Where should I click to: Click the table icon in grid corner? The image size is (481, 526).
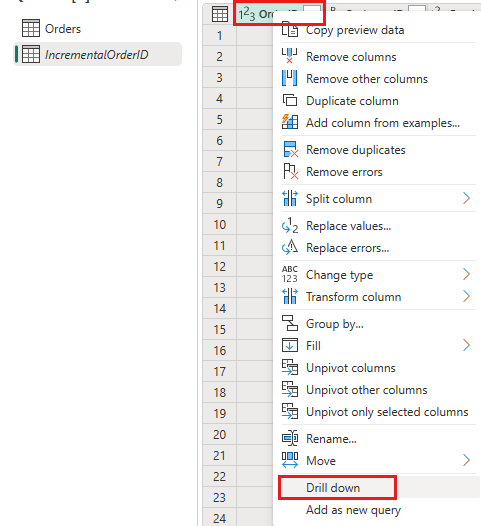coord(220,14)
